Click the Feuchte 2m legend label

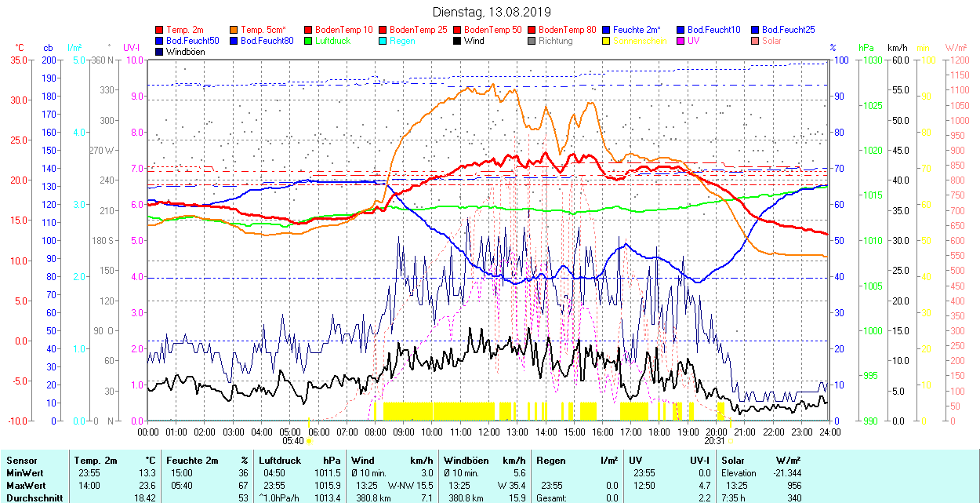637,30
